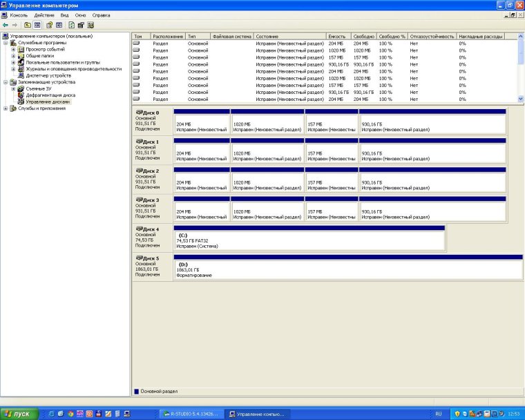Toggle the Show/Hide console tree toolbar icon
The width and height of the screenshot is (525, 420).
pos(37,25)
